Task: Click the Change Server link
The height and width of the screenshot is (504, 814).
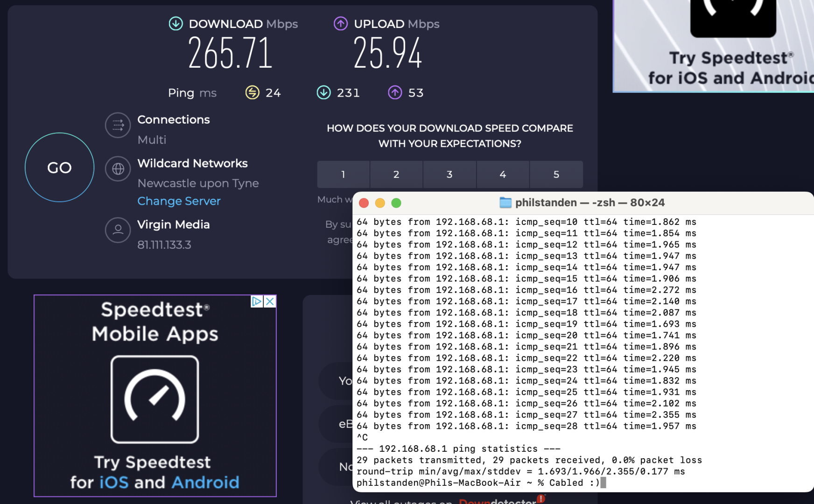Action: [179, 201]
